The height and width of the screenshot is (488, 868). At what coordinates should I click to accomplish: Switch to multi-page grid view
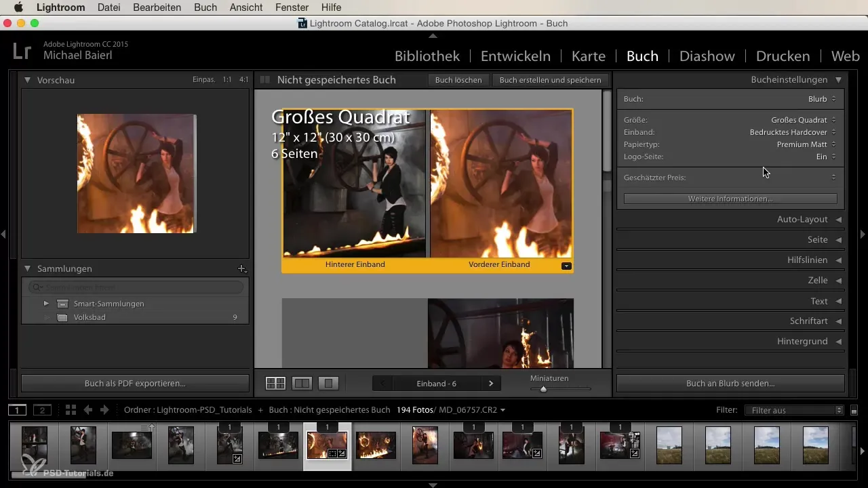tap(275, 383)
